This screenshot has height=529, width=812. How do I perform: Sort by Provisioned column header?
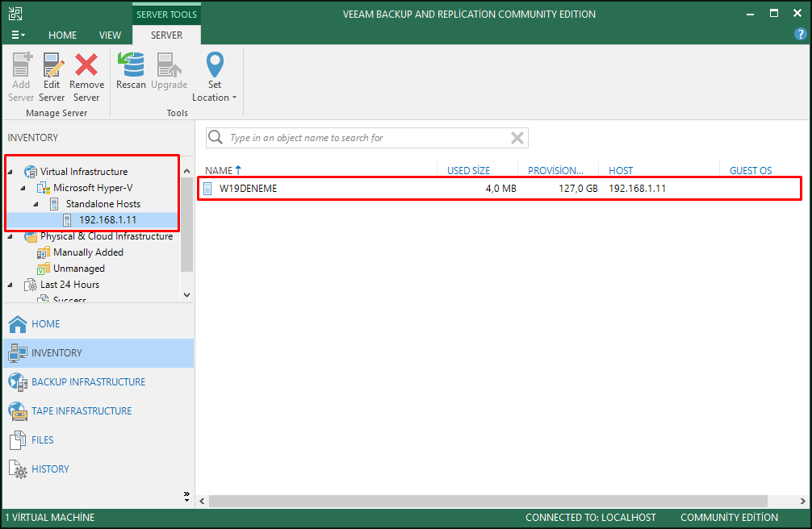pos(555,170)
